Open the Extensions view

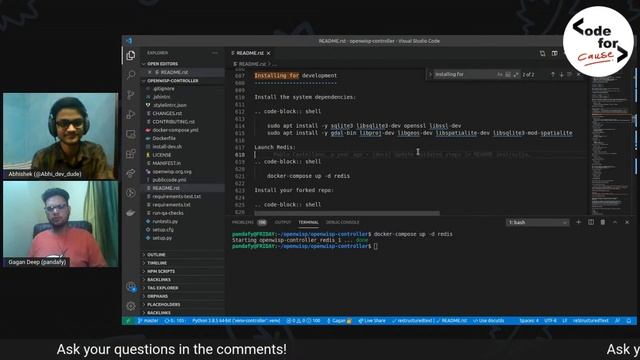(131, 153)
